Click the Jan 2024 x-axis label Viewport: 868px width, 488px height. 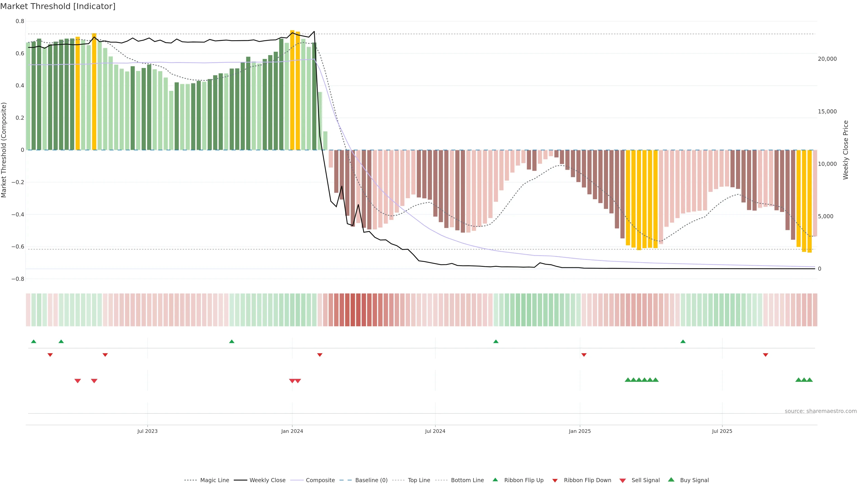click(x=292, y=431)
